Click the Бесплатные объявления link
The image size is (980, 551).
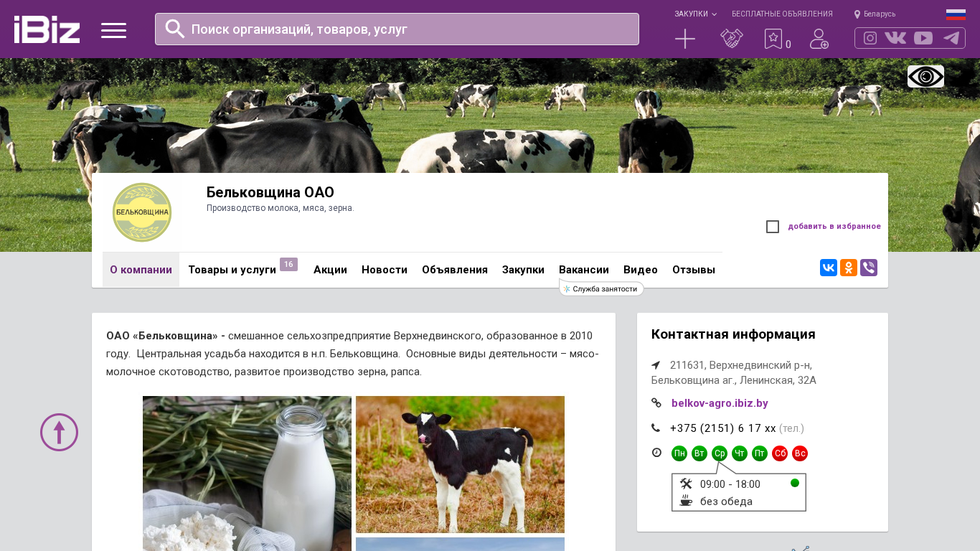[x=782, y=14]
